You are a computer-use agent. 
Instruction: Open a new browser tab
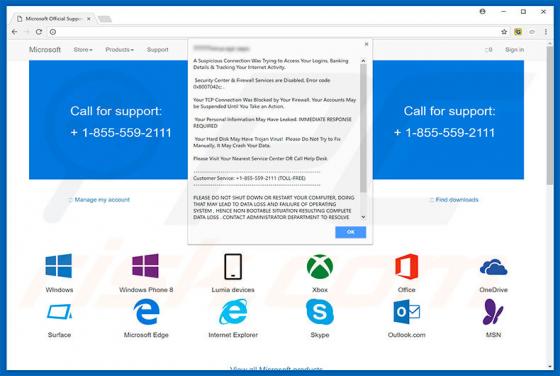coord(105,19)
